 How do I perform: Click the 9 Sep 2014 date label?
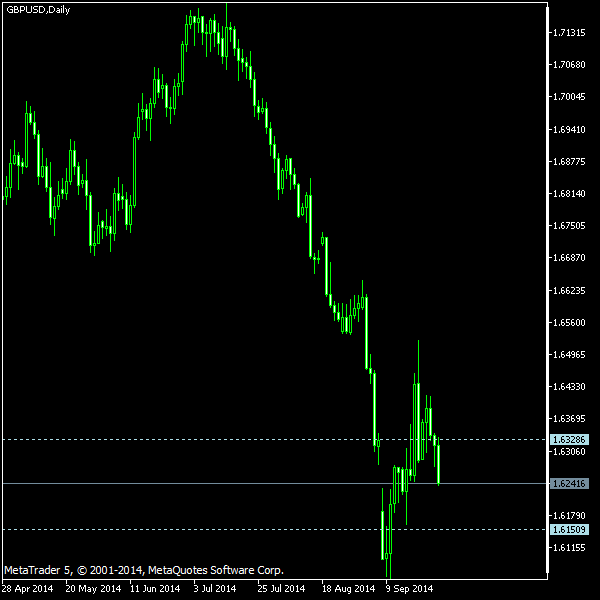tap(409, 589)
